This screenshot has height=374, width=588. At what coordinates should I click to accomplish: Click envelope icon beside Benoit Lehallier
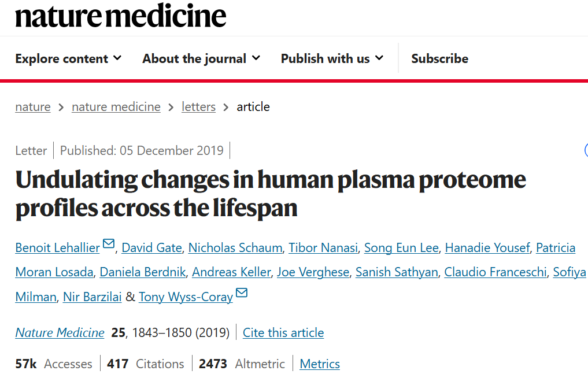108,245
